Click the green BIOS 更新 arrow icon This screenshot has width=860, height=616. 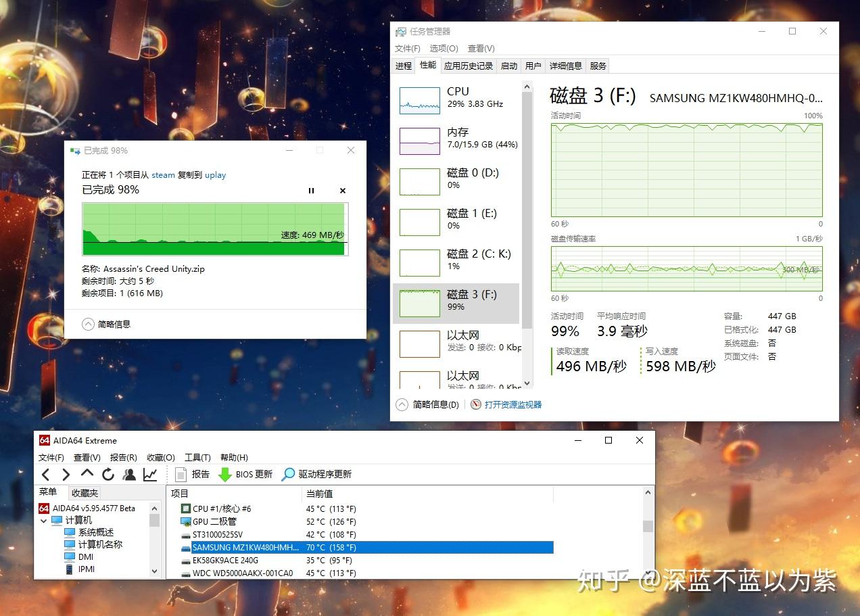click(225, 474)
